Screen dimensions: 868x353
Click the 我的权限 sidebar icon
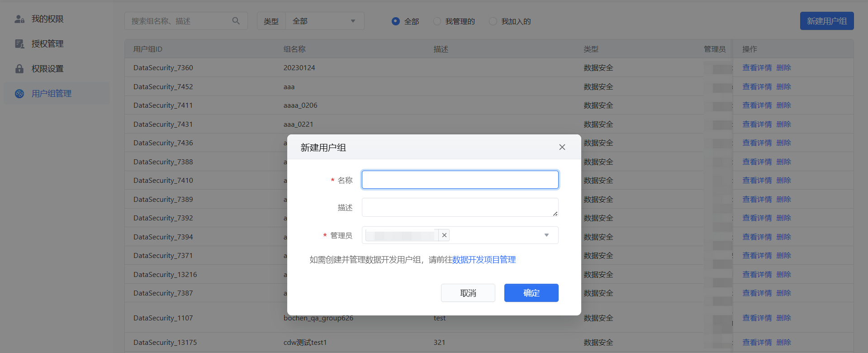point(19,19)
